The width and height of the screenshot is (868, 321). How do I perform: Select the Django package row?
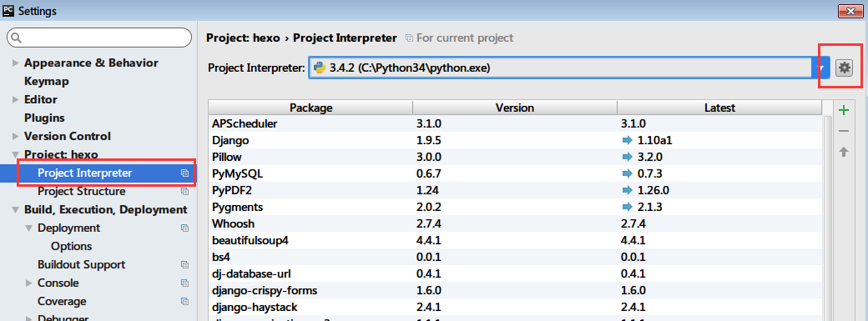click(x=516, y=141)
